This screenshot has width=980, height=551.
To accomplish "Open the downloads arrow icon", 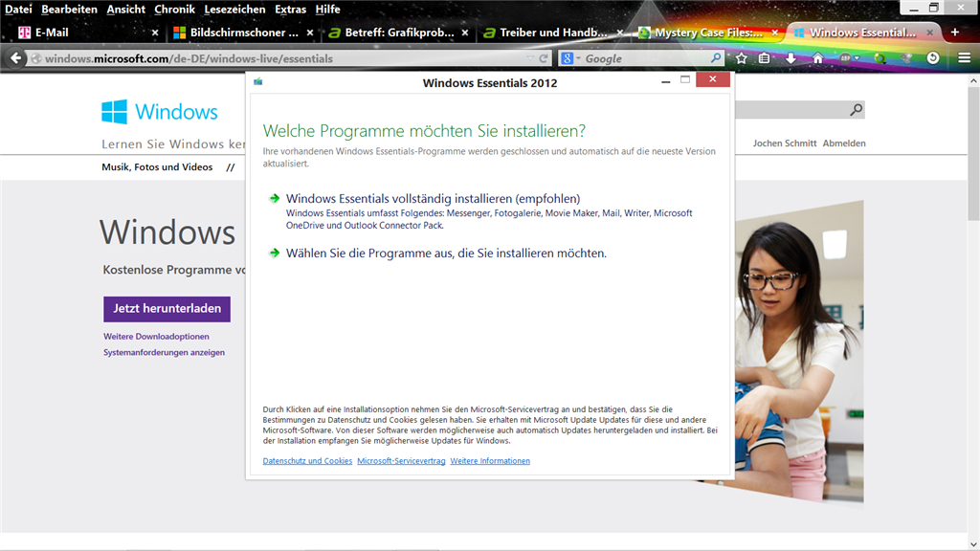I will coord(791,58).
